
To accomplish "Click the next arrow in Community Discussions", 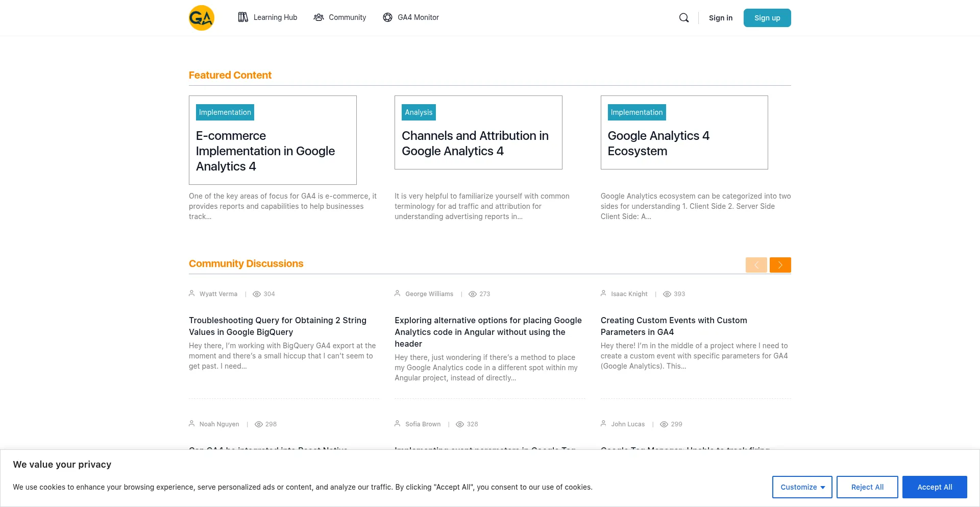I will point(780,264).
